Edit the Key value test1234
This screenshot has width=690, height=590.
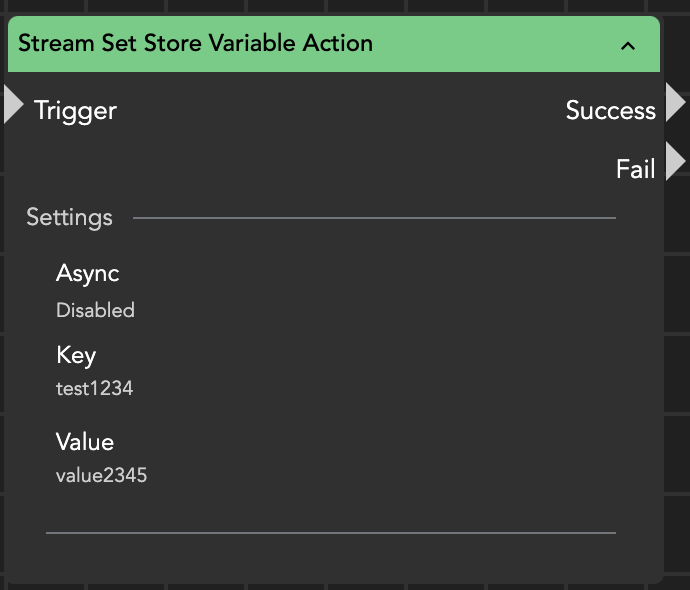[94, 389]
